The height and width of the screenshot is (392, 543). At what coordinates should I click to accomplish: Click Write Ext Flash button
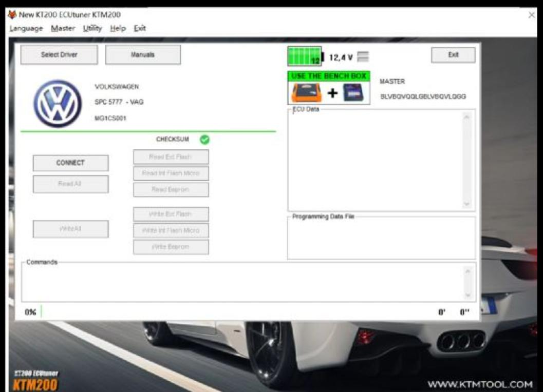[x=171, y=214]
